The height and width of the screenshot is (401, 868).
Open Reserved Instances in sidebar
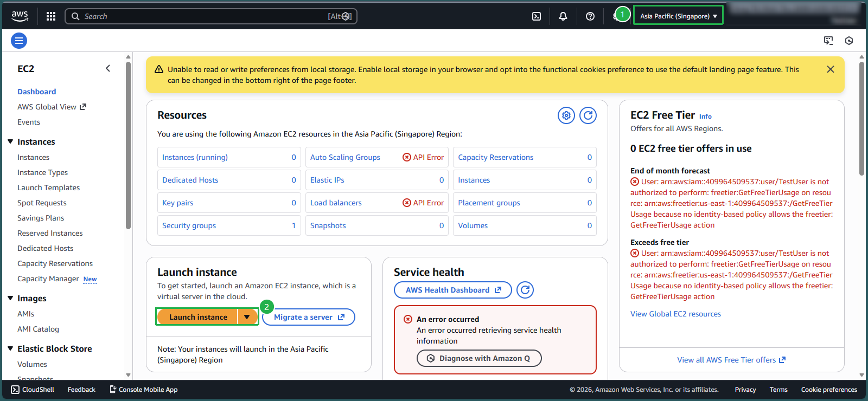click(x=50, y=233)
